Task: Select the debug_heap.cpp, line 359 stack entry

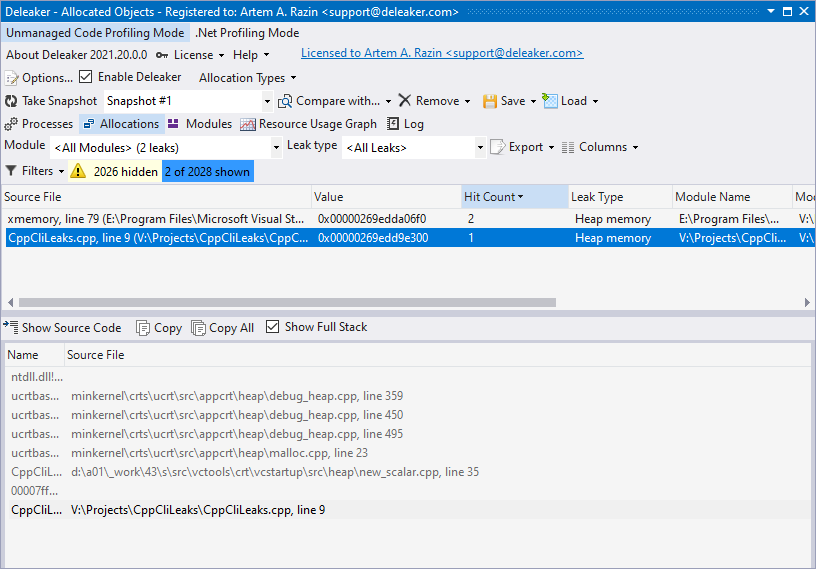Action: [x=409, y=396]
